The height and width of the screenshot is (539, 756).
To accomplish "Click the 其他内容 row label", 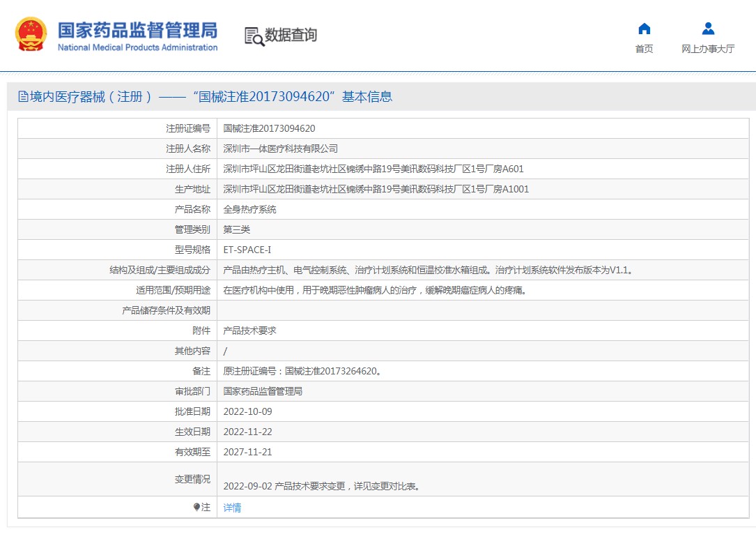I will 192,351.
